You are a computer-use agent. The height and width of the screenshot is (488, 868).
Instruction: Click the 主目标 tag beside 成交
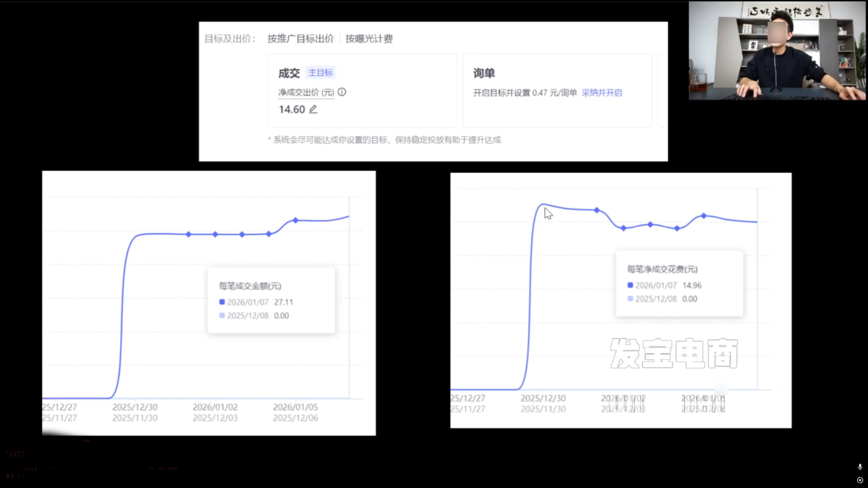click(x=321, y=73)
